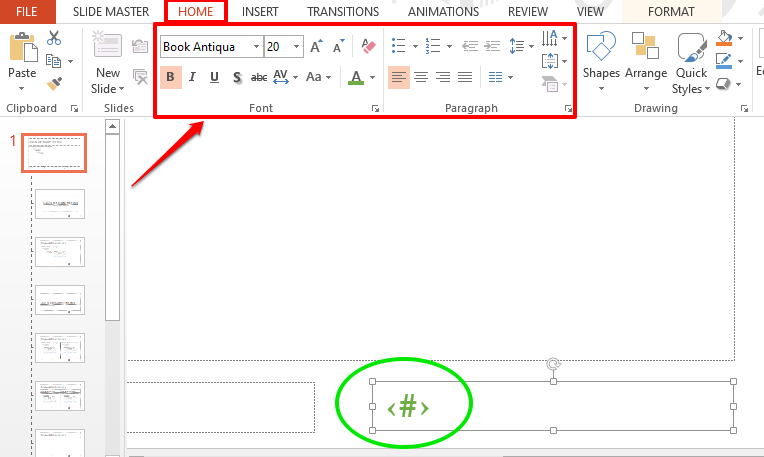Expand the Book Antiqua font name dropdown
Screen dimensions: 764x457
257,46
